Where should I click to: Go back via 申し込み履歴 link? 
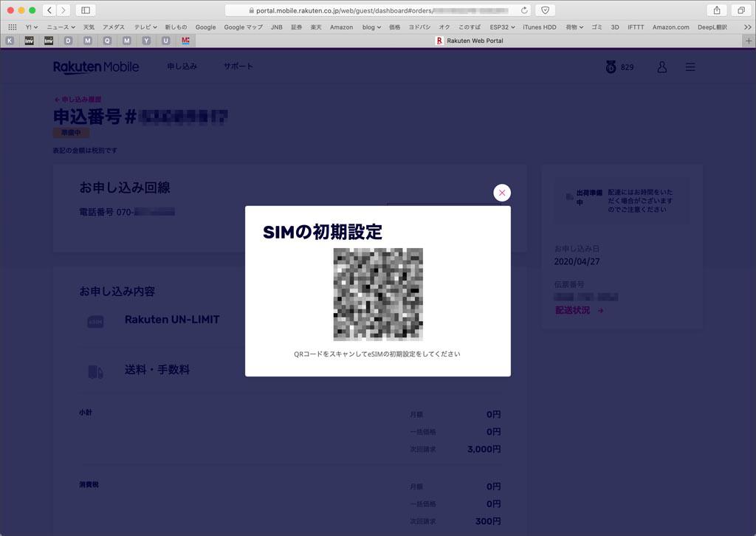(x=78, y=99)
